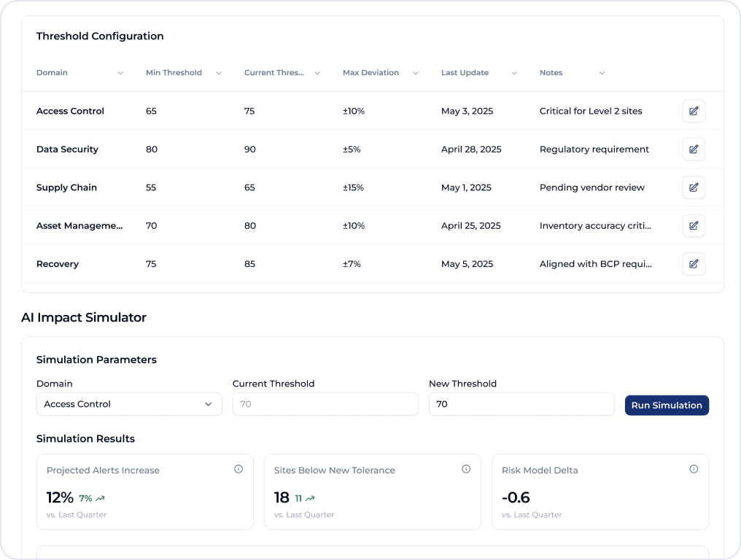The height and width of the screenshot is (560, 741).
Task: Open the Domain column sort dropdown
Action: point(120,73)
